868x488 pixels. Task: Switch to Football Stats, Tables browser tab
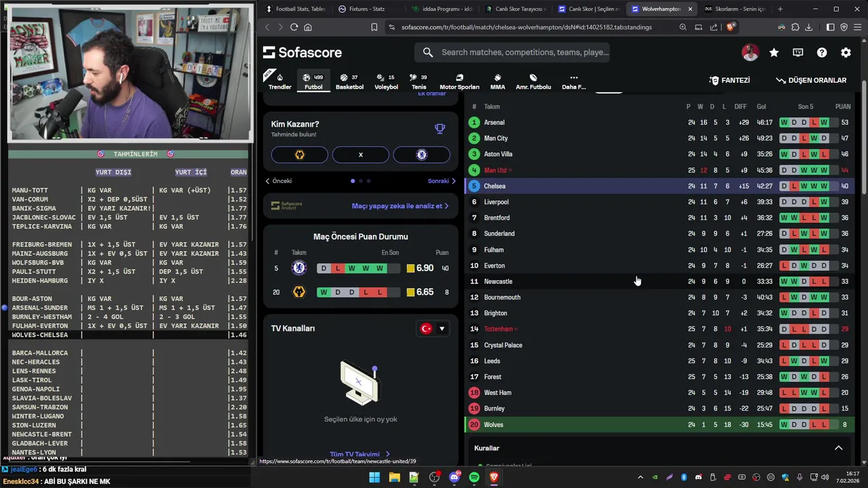pyautogui.click(x=296, y=9)
